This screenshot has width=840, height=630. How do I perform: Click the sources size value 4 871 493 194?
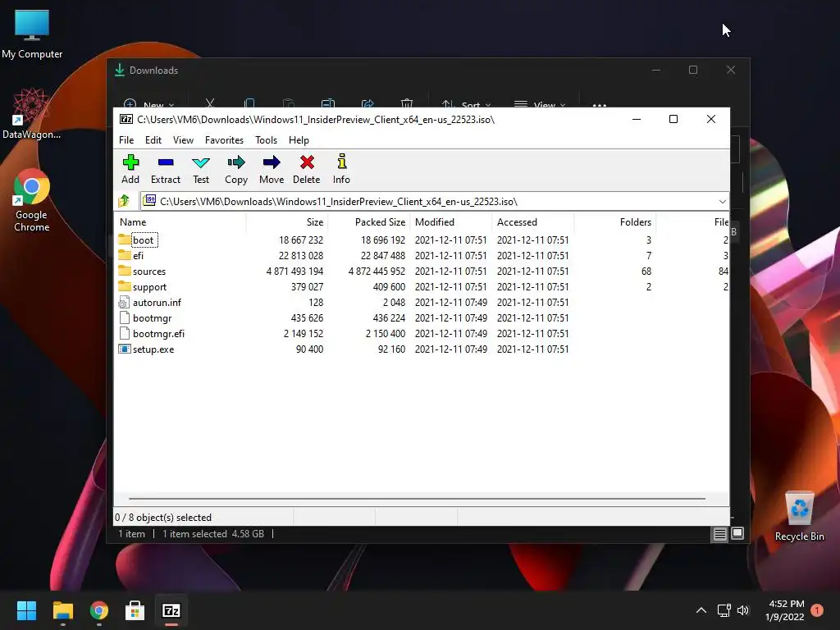[x=294, y=271]
